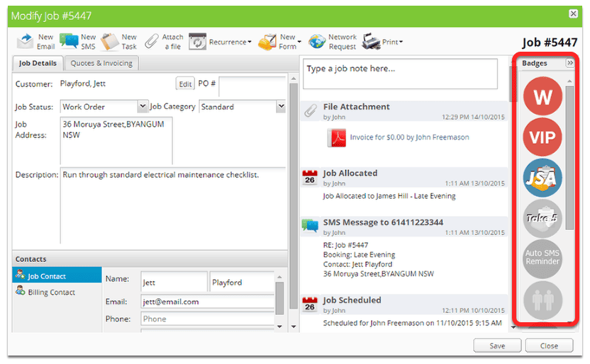Switch to the Job Details tab

38,63
